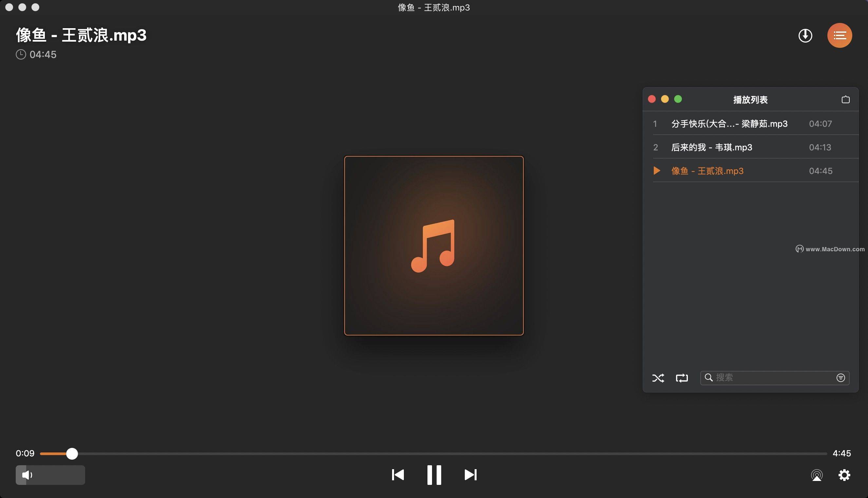Pause the currently playing track

[433, 475]
